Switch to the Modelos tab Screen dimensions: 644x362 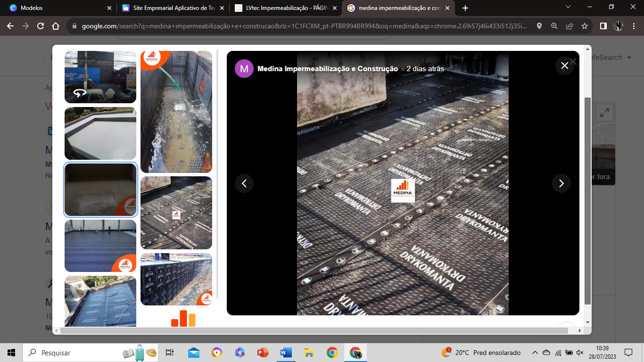tap(59, 8)
